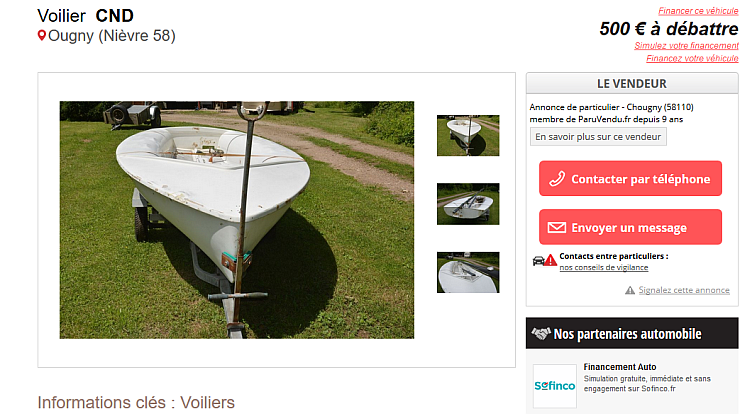Open Financez votre véhicule link
The width and height of the screenshot is (750, 414).
click(x=692, y=58)
